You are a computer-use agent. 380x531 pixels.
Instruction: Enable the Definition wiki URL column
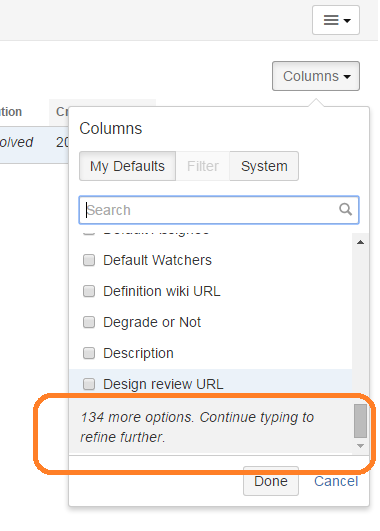(89, 291)
